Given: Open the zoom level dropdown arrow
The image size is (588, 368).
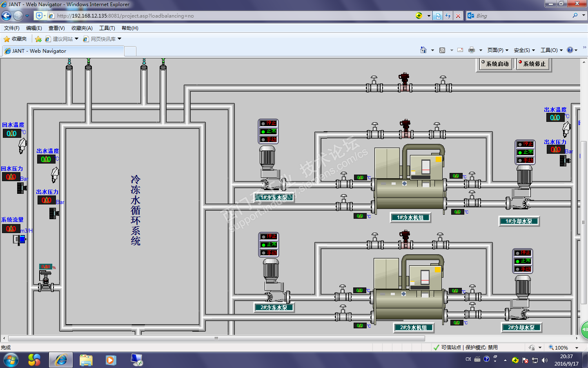Looking at the screenshot, I should [577, 348].
